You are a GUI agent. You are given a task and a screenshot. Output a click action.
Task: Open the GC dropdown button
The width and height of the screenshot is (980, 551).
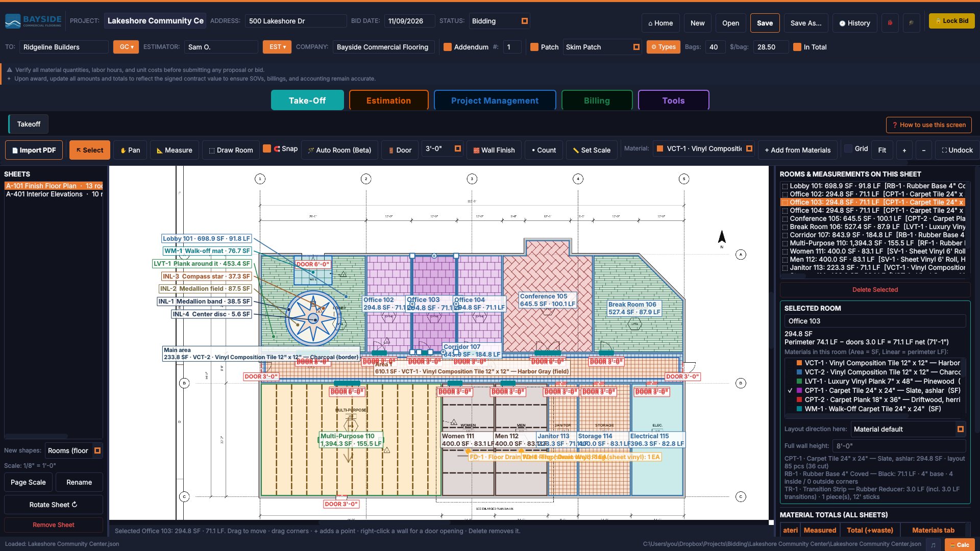(x=126, y=47)
